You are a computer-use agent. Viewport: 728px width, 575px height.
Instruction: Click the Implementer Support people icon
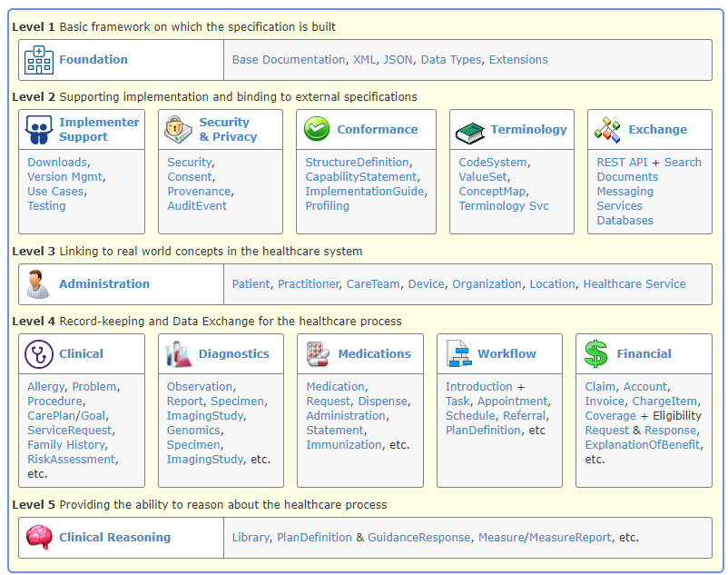[39, 130]
